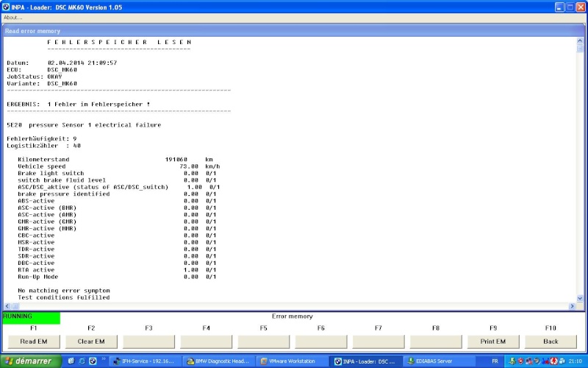588x368 pixels.
Task: Open Internet Explorer from quick launch
Action: (82, 361)
